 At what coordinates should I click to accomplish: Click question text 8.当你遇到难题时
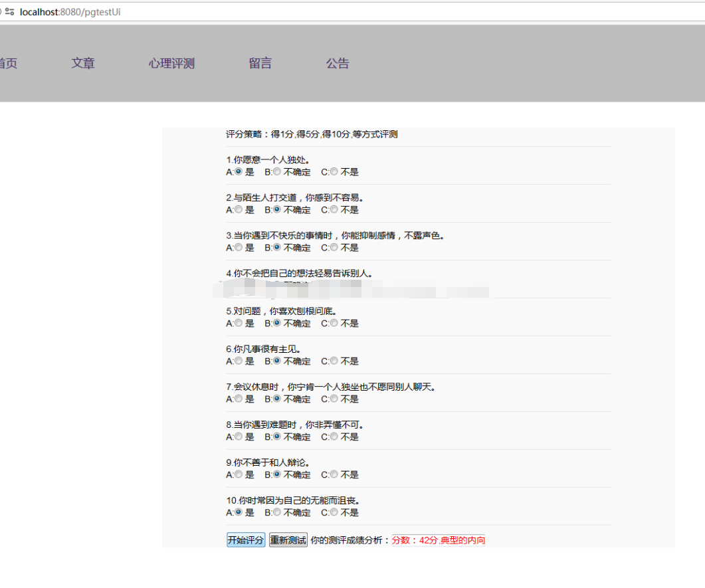pyautogui.click(x=294, y=425)
